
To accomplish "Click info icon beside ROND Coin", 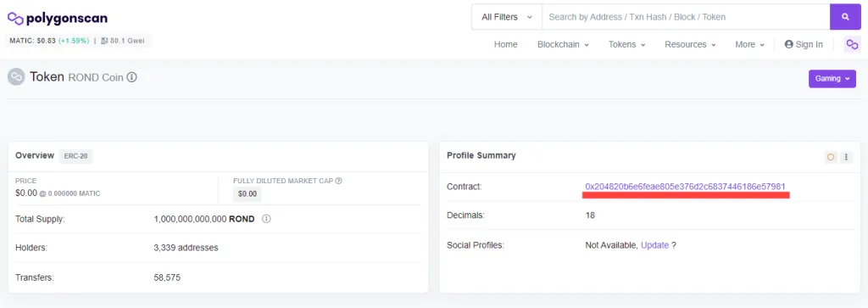I will click(x=131, y=77).
